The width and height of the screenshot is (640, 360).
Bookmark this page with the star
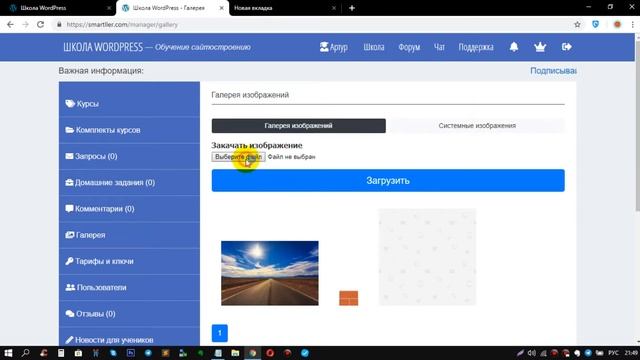[577, 24]
